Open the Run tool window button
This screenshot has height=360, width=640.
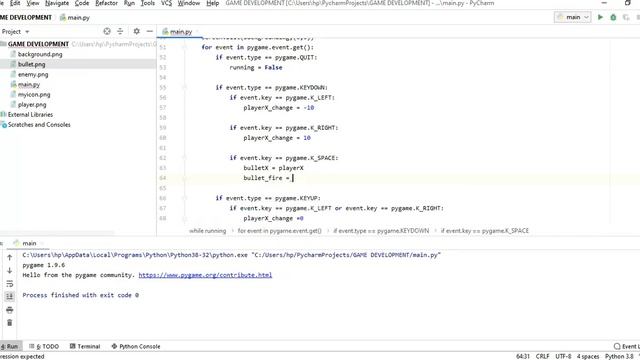10,346
